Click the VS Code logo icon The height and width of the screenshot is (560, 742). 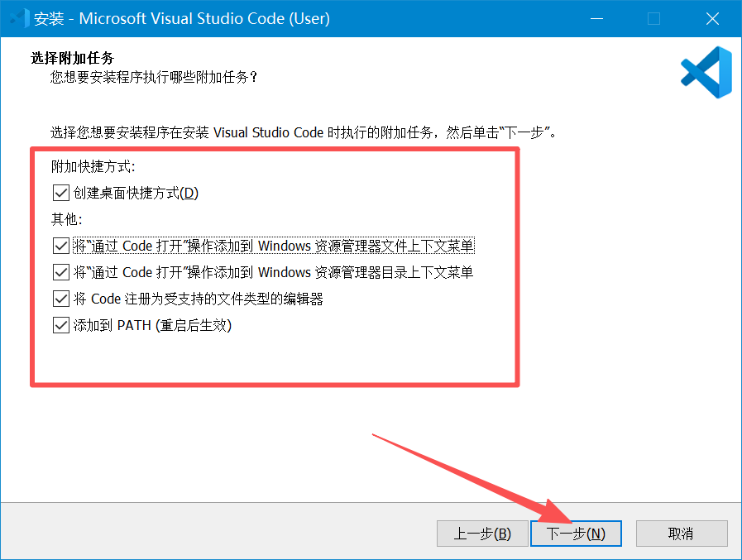click(x=706, y=73)
